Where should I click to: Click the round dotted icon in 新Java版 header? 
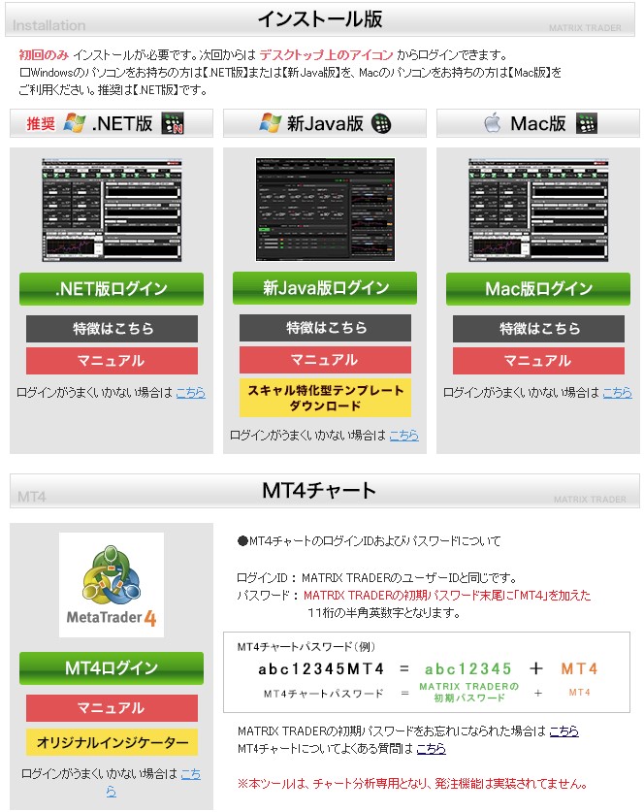point(381,123)
